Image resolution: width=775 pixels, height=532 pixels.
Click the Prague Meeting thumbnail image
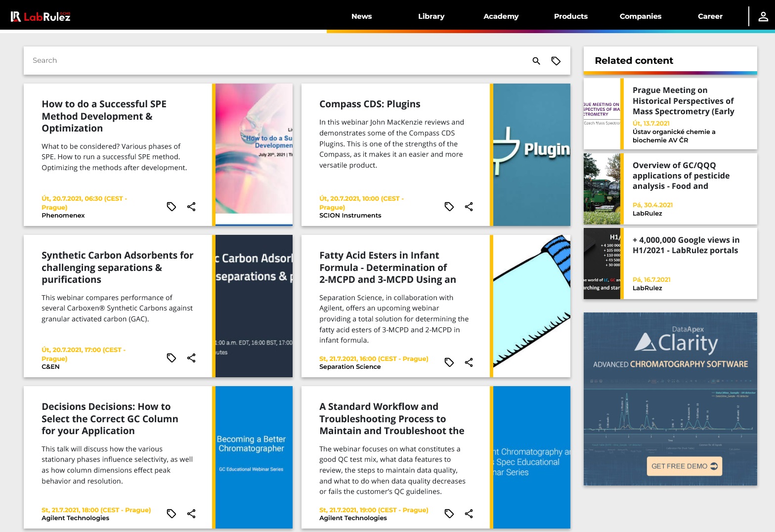(602, 114)
